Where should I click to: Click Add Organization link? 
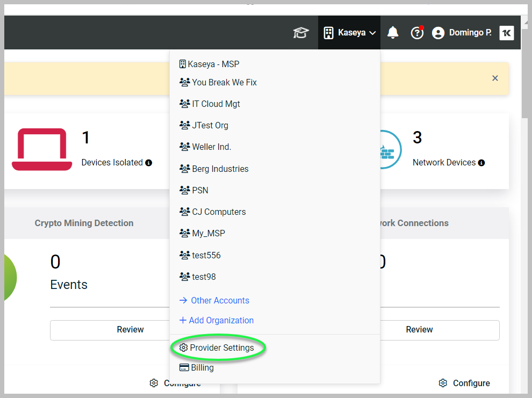pos(217,320)
